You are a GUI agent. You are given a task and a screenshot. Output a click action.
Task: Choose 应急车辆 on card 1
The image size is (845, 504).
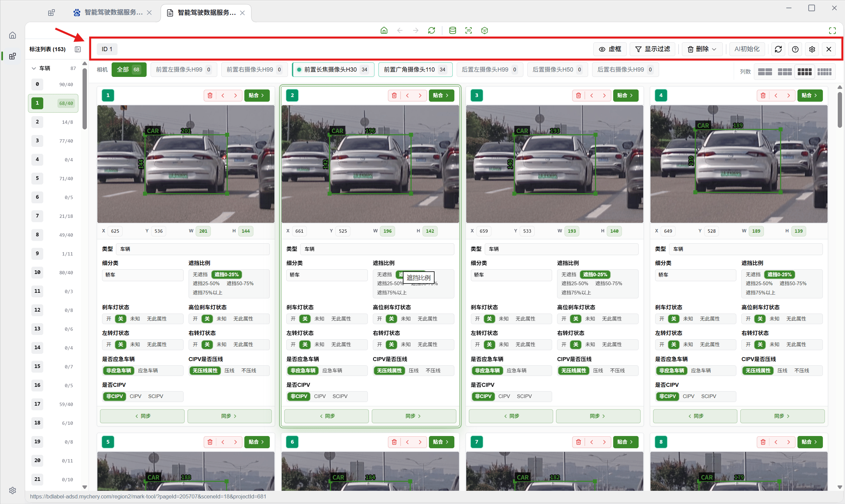(148, 370)
